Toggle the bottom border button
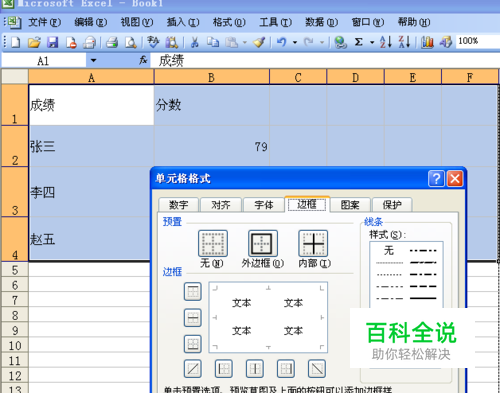The image size is (500, 393). (x=193, y=344)
